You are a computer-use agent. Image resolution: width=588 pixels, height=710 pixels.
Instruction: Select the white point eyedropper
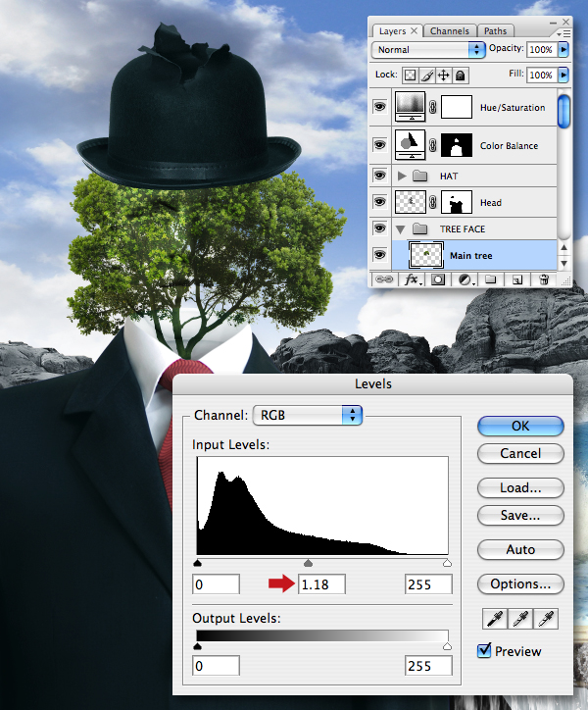[x=546, y=619]
